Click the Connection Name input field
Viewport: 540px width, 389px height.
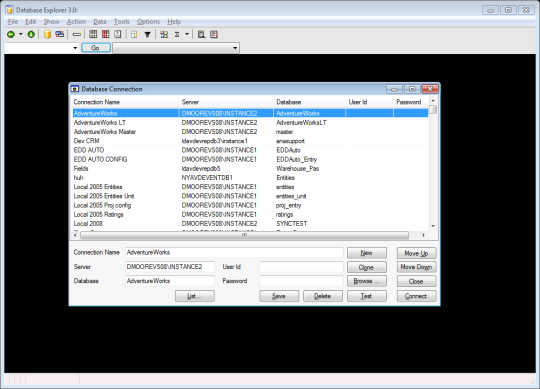click(234, 252)
